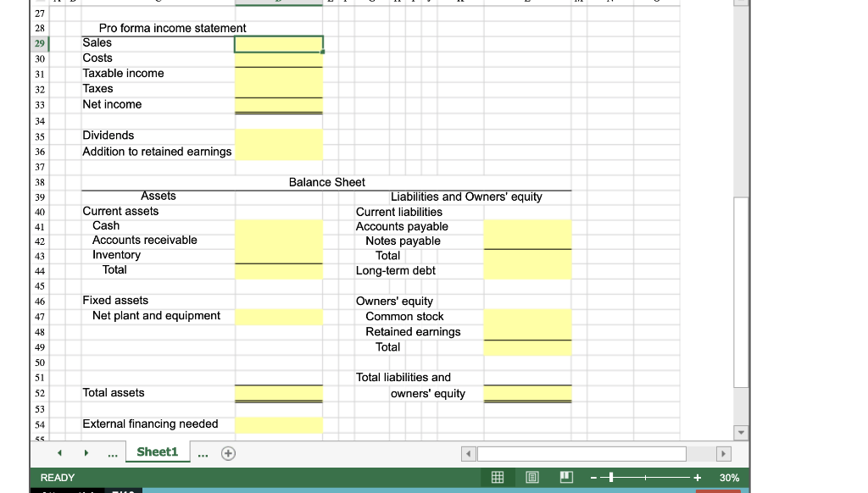The image size is (868, 493).
Task: Click the horizontal scrollbar thumb
Action: coord(581,454)
